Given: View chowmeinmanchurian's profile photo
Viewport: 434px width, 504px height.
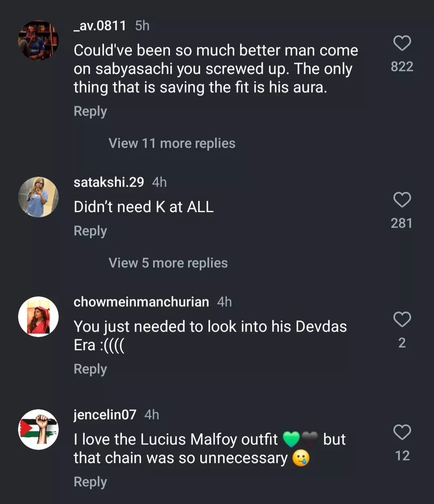Looking at the screenshot, I should [39, 316].
